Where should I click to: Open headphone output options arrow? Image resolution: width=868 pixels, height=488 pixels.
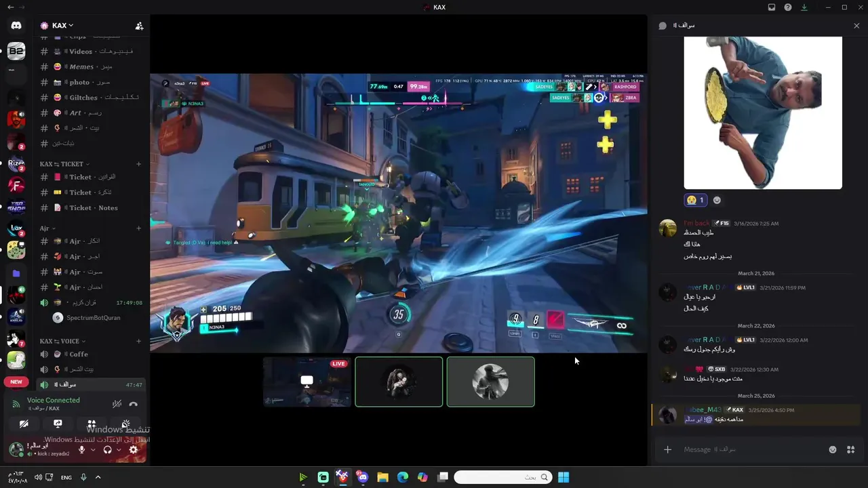click(x=119, y=449)
